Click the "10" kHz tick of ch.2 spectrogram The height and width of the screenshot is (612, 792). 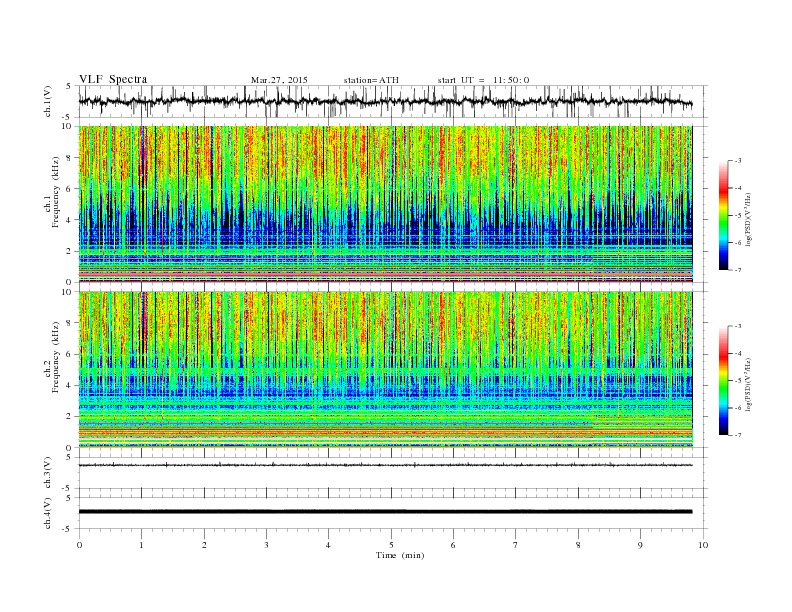coord(67,292)
